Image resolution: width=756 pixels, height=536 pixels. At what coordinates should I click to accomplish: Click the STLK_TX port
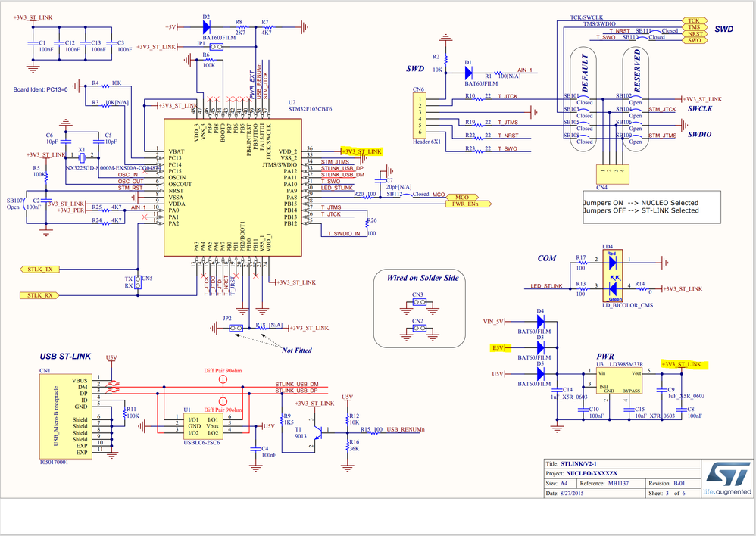pos(39,269)
